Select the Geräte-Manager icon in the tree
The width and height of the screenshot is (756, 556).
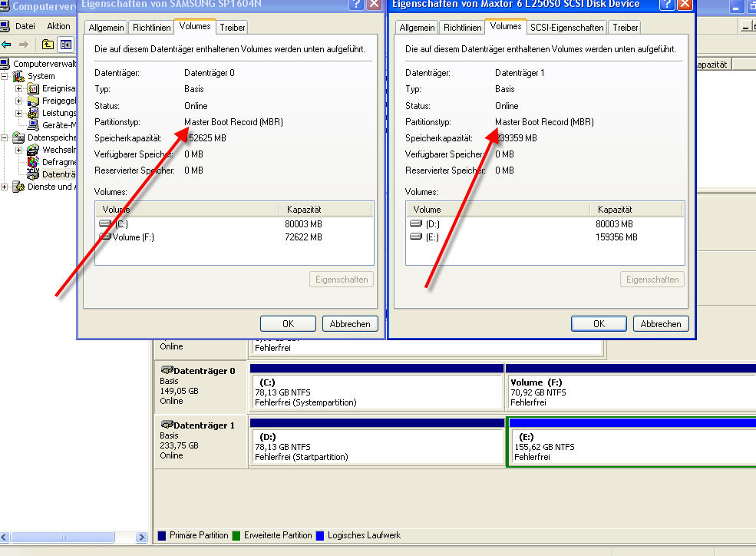[33, 125]
